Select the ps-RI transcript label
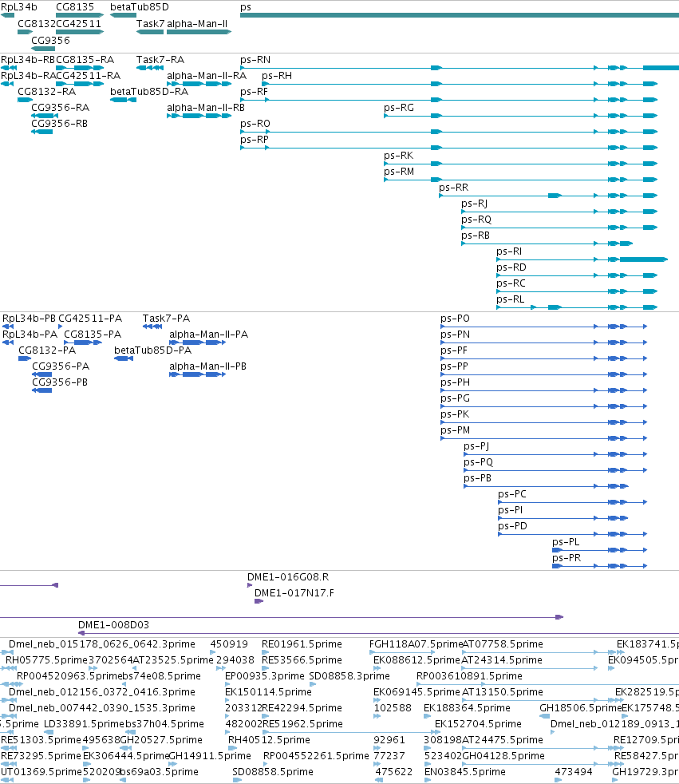679x784 pixels. pos(508,251)
